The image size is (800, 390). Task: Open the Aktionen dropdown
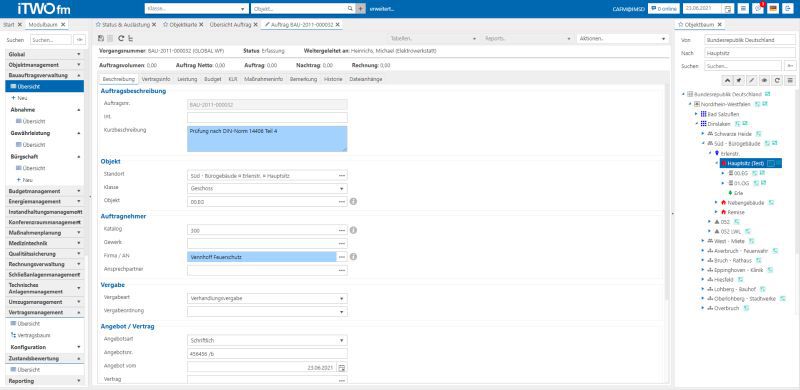[622, 38]
